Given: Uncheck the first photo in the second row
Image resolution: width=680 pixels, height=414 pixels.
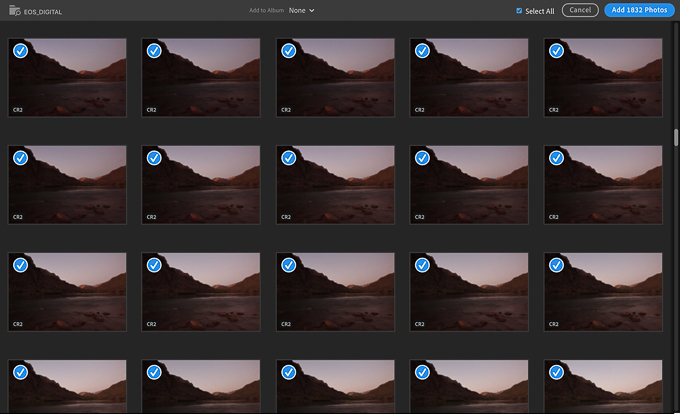Looking at the screenshot, I should tap(20, 158).
